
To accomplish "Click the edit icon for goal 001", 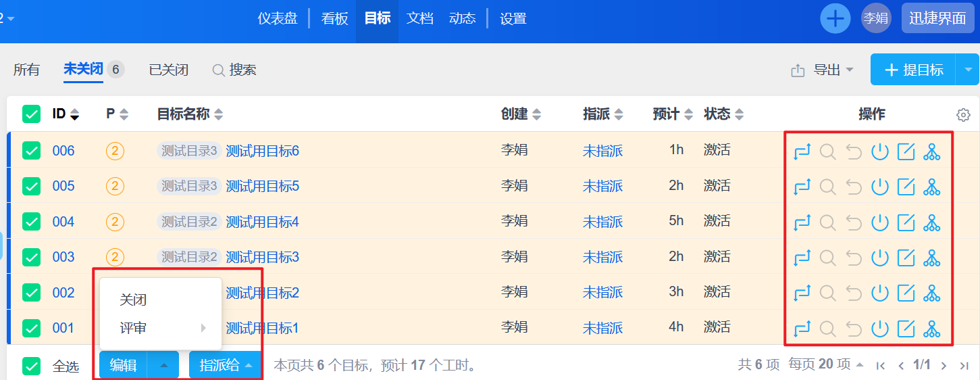I will pyautogui.click(x=906, y=329).
